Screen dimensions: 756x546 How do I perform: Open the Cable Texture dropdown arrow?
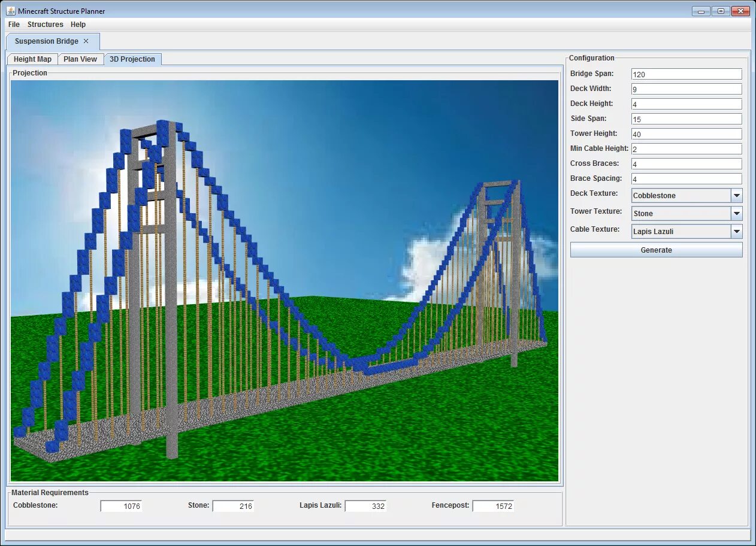pos(736,232)
